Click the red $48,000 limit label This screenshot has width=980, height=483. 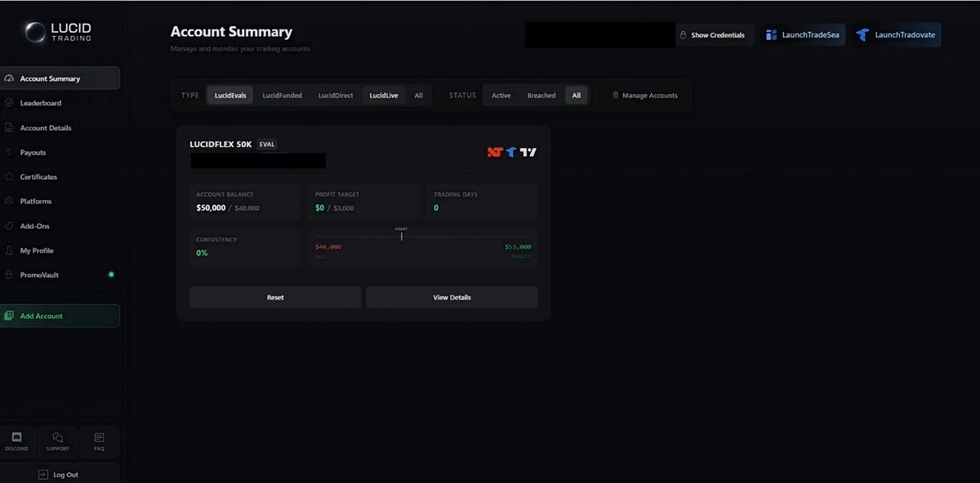pos(328,246)
